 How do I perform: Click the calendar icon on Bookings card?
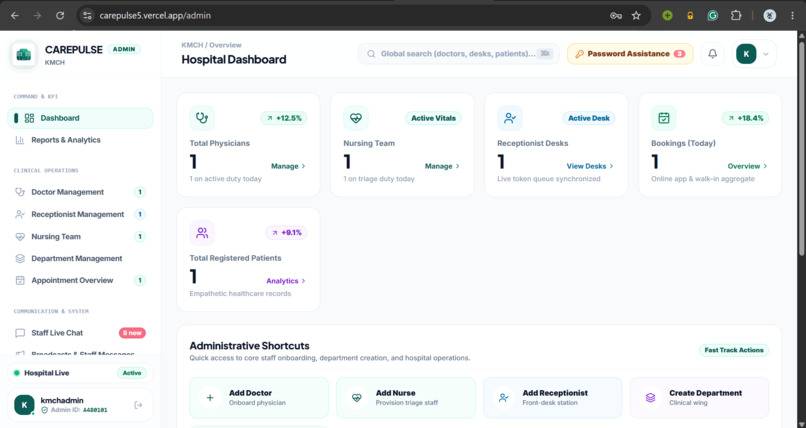[x=664, y=118]
